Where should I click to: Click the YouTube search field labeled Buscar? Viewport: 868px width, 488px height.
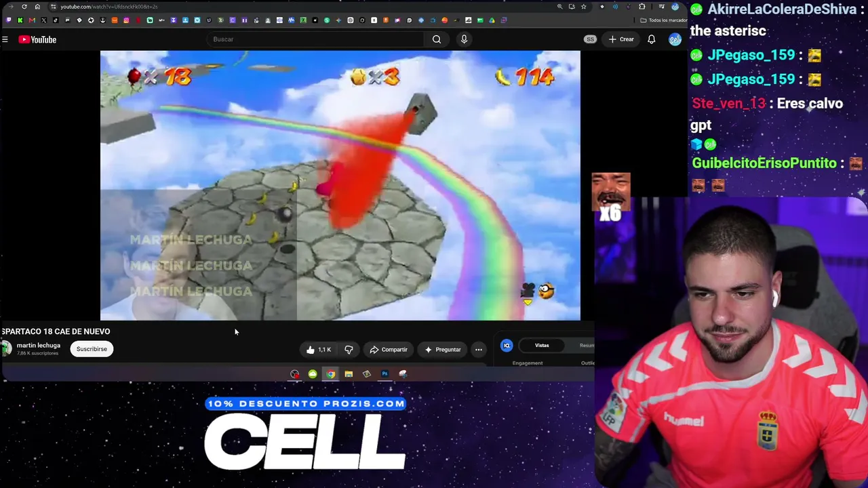pyautogui.click(x=315, y=39)
